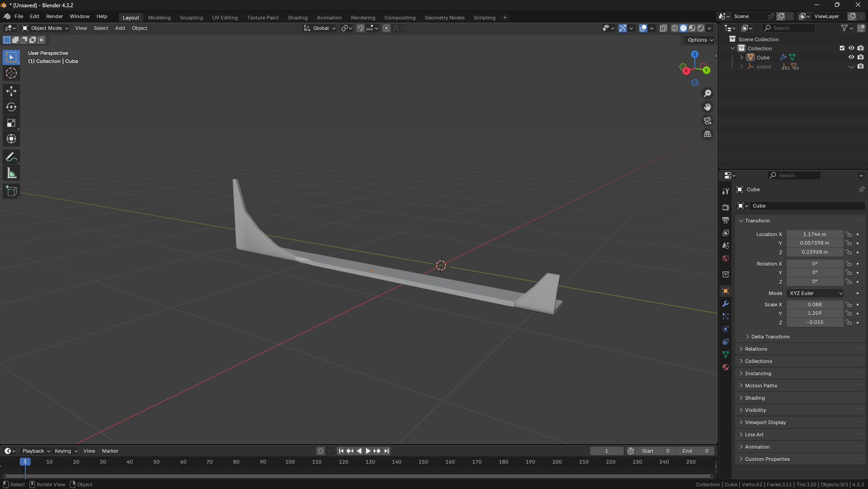
Task: Toggle the camera view icon
Action: [x=707, y=121]
